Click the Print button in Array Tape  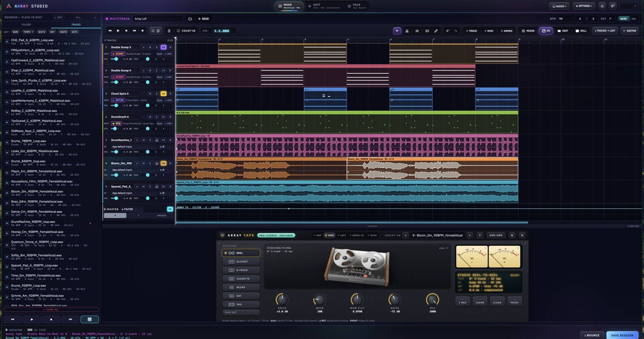click(514, 302)
